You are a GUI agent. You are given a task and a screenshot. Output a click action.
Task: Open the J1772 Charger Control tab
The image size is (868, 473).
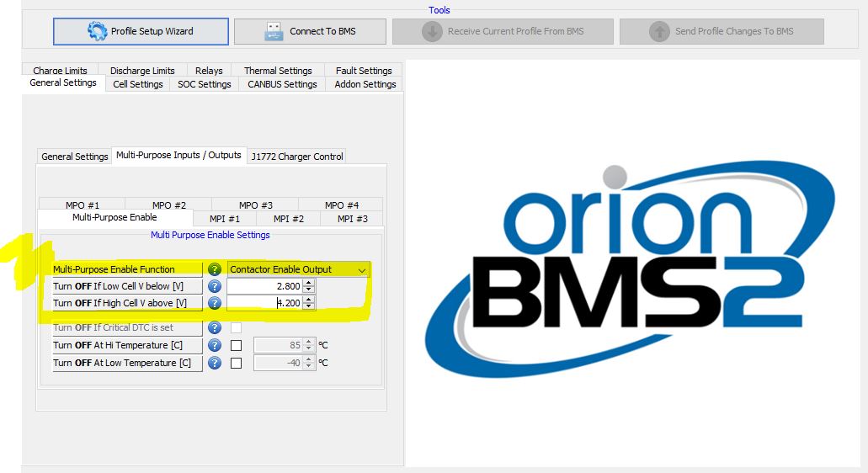[x=297, y=157]
